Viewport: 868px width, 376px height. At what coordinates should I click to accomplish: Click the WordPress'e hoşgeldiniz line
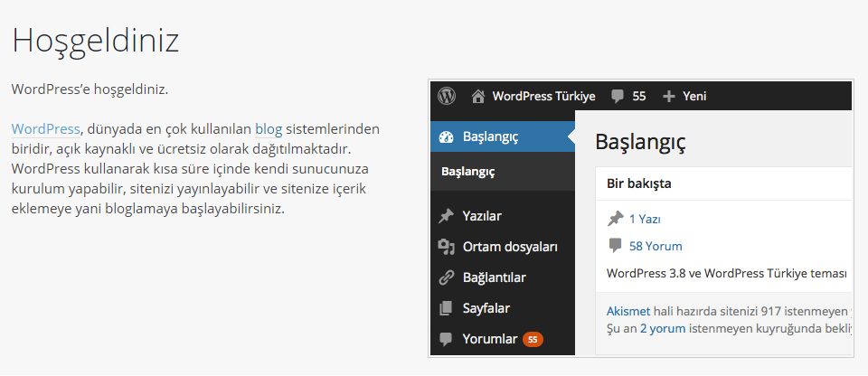(x=90, y=89)
